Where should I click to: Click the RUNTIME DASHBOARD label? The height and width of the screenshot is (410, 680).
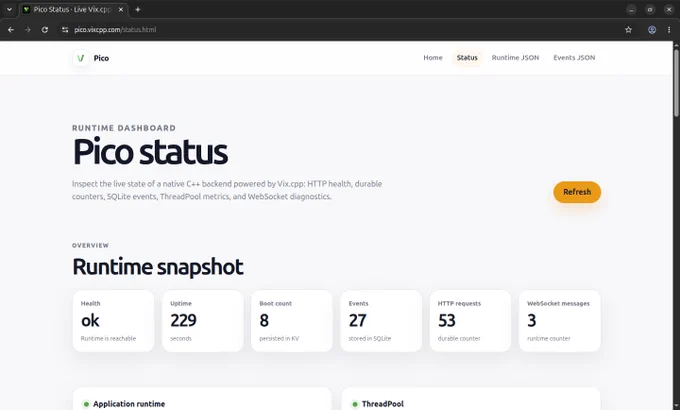point(124,128)
